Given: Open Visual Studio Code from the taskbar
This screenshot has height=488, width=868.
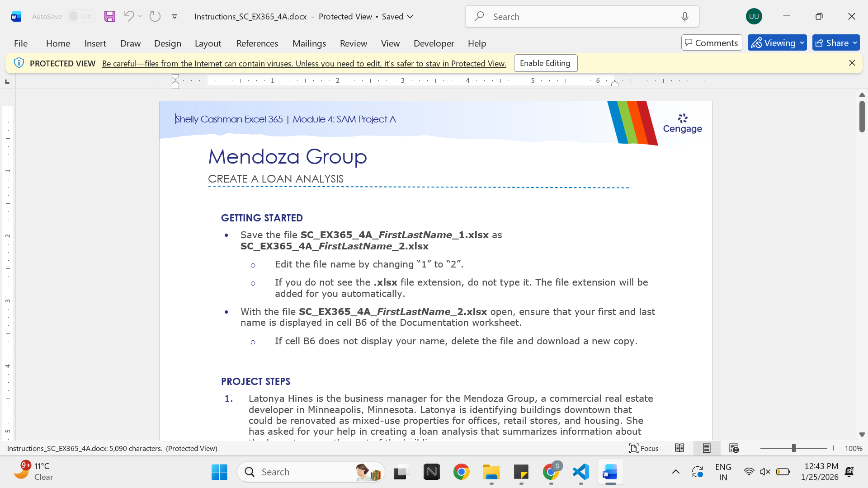Looking at the screenshot, I should 581,472.
